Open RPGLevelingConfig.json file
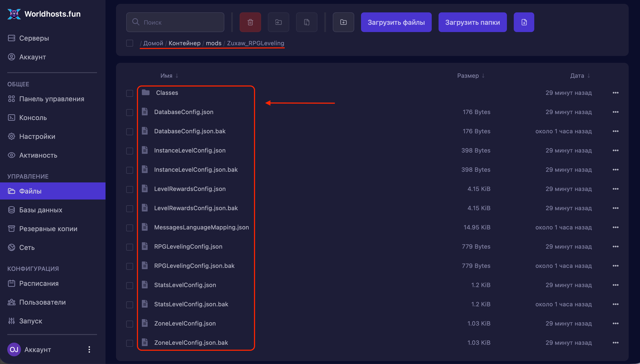Viewport: 640px width, 364px height. tap(188, 247)
